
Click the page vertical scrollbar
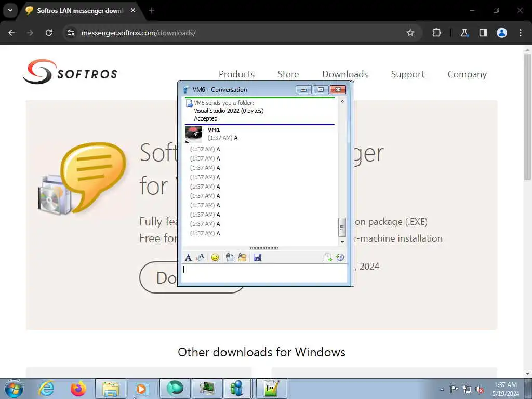[x=527, y=117]
